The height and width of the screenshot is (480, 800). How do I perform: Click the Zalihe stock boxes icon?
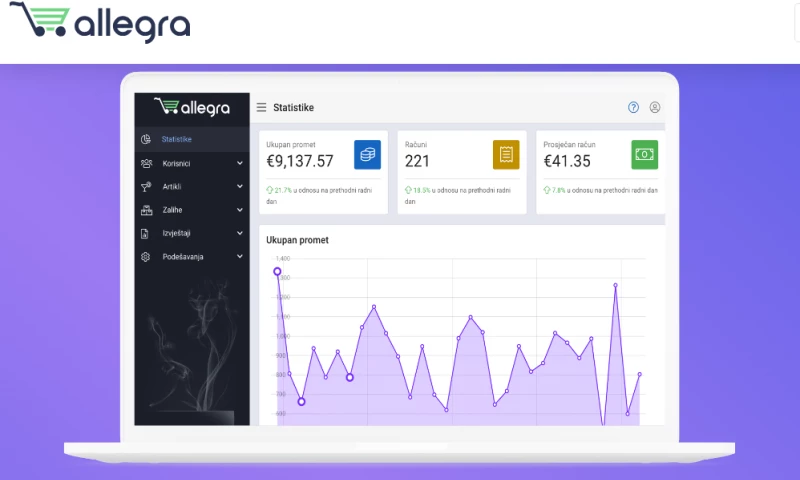click(146, 210)
